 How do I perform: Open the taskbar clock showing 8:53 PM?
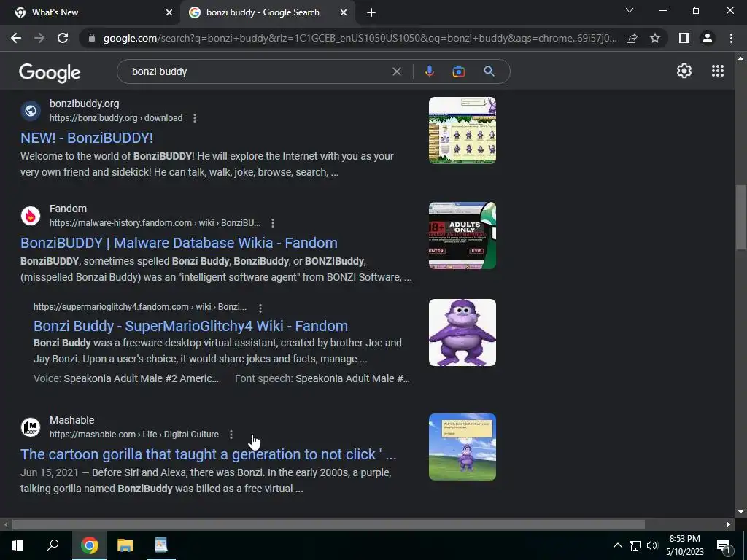point(685,545)
